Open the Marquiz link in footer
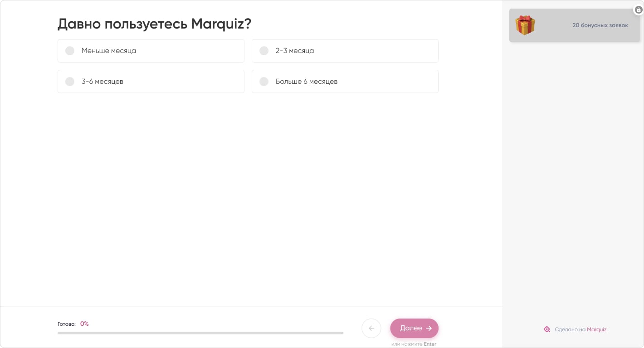Viewport: 644px width, 348px height. [596, 329]
